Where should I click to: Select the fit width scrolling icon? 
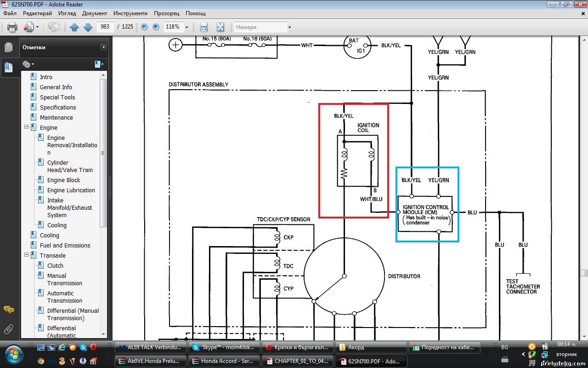[204, 27]
